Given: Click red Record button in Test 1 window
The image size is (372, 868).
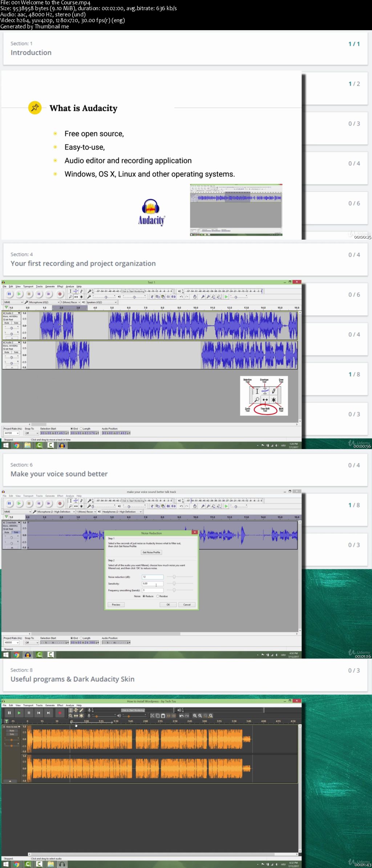Looking at the screenshot, I should click(60, 294).
